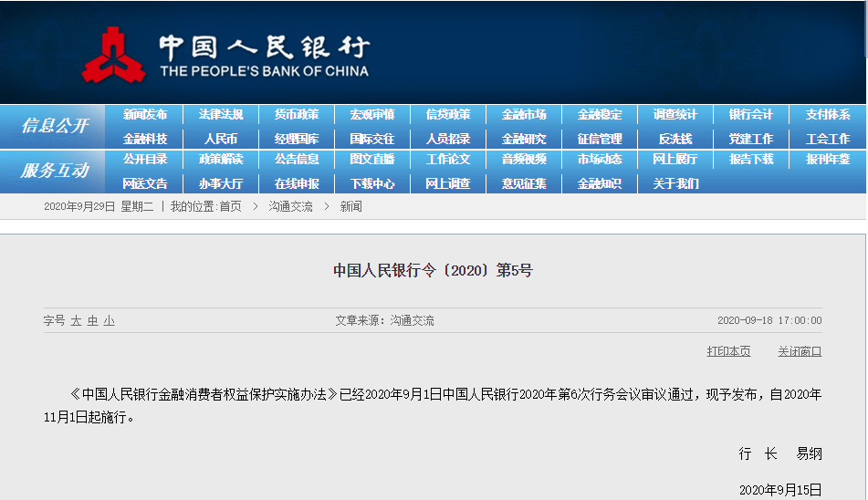Open the 关于我们 link
Screen dimensions: 868x500
click(675, 183)
